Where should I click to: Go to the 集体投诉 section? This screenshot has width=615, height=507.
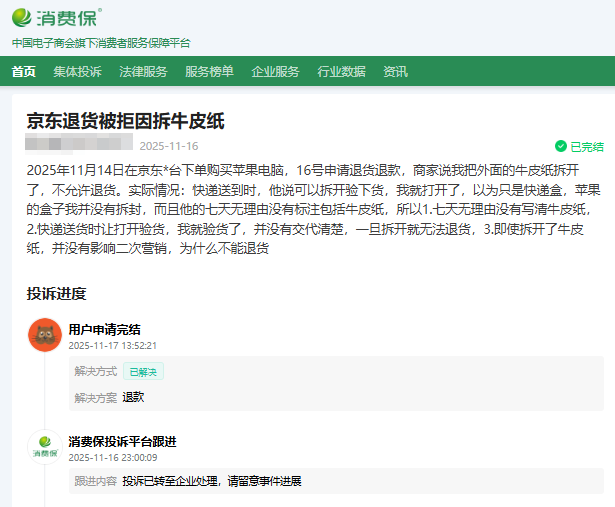pyautogui.click(x=77, y=71)
